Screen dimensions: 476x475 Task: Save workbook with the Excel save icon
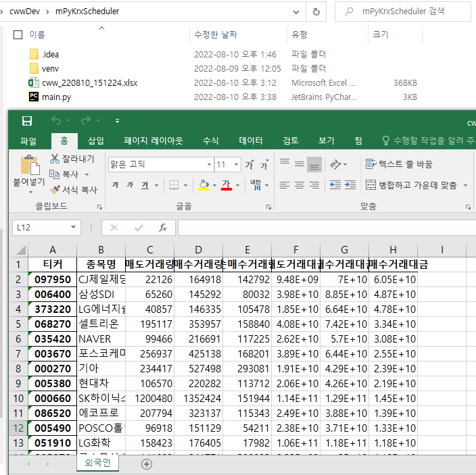click(x=27, y=121)
